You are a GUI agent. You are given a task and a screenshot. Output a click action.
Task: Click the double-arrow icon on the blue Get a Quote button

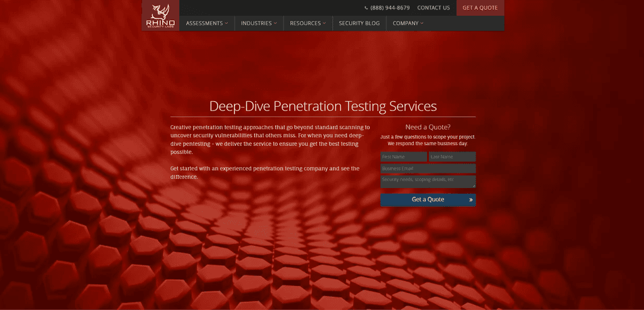pos(470,200)
